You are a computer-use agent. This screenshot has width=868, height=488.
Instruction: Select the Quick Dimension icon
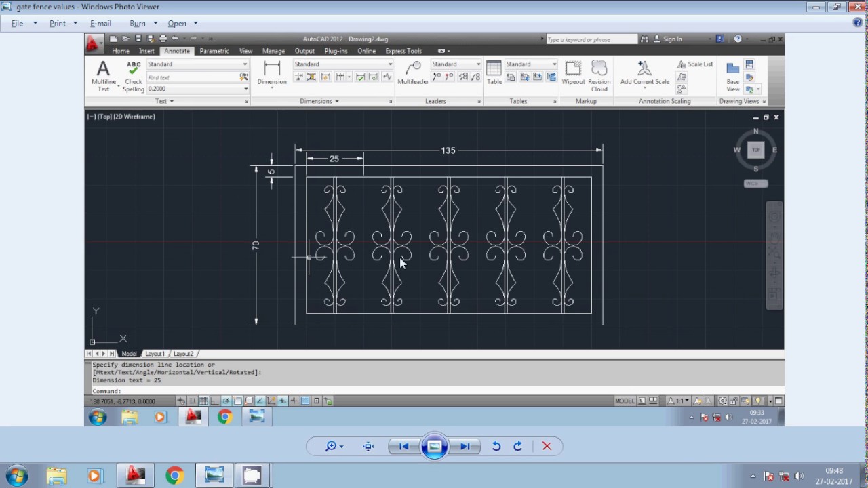click(x=325, y=77)
